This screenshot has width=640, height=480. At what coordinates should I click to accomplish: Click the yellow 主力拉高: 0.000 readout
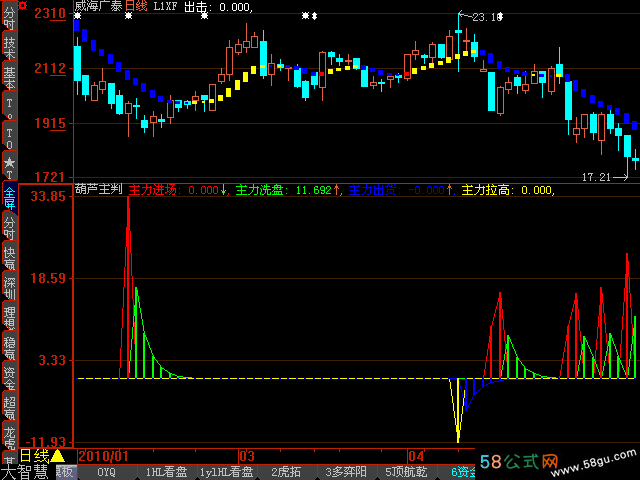pos(507,190)
